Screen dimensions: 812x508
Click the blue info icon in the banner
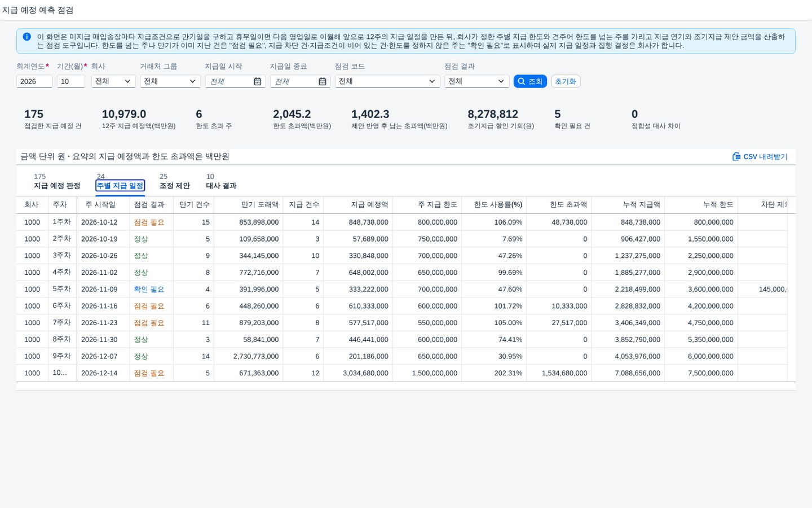pos(27,37)
